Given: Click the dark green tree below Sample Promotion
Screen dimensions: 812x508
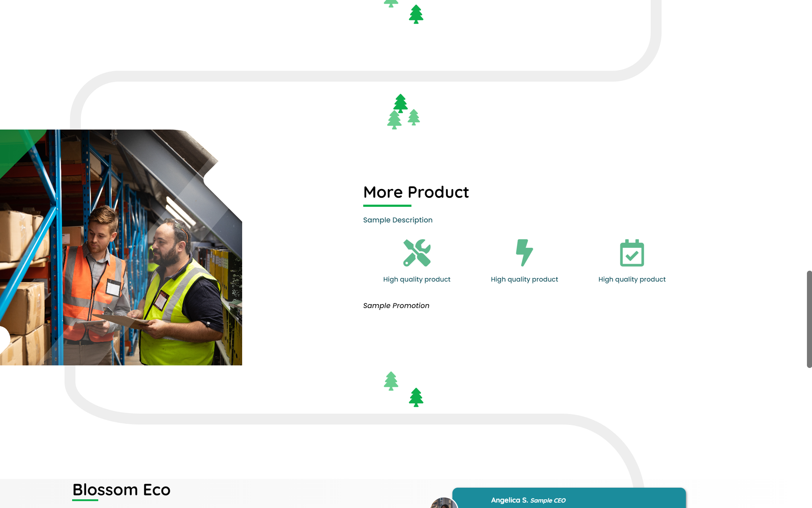Looking at the screenshot, I should pyautogui.click(x=416, y=398).
